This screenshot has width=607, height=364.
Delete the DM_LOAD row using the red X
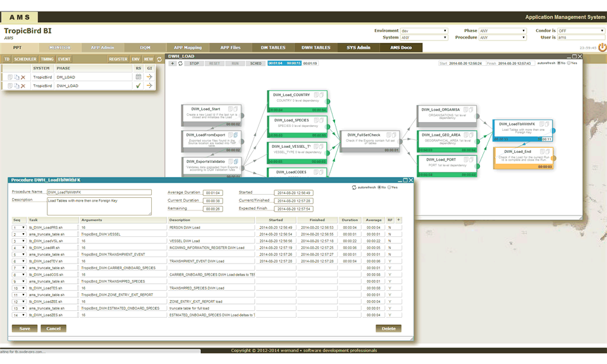pyautogui.click(x=23, y=77)
